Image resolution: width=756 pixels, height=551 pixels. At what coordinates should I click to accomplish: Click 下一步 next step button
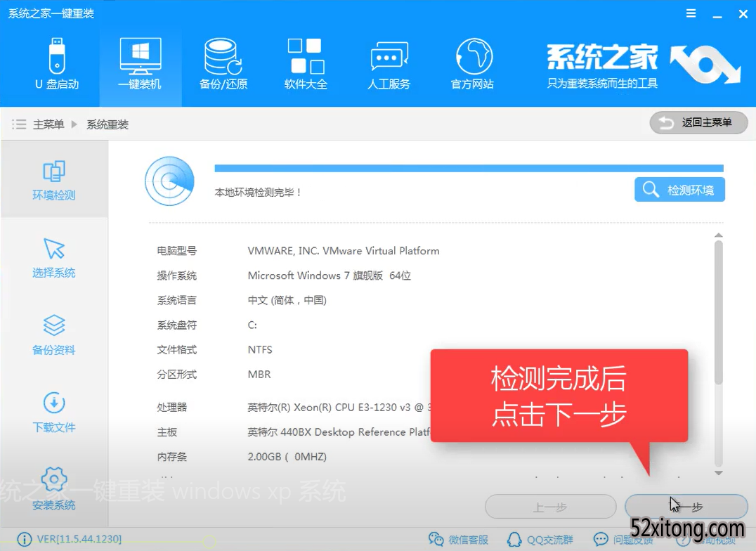pos(686,507)
